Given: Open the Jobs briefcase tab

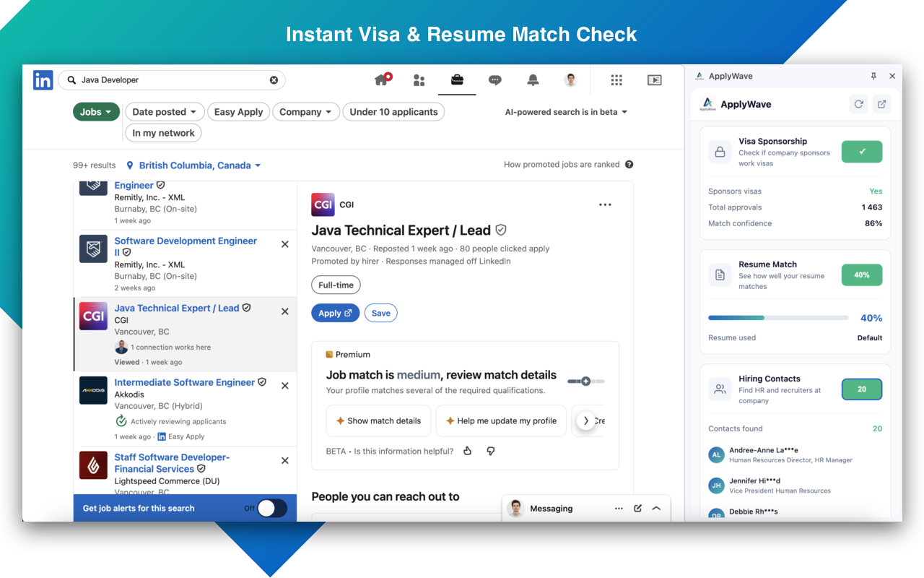Looking at the screenshot, I should 457,80.
